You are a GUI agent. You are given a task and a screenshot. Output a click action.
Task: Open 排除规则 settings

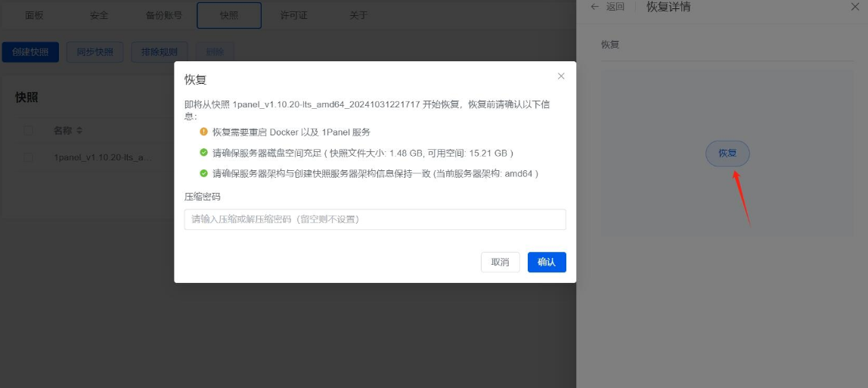pyautogui.click(x=159, y=52)
